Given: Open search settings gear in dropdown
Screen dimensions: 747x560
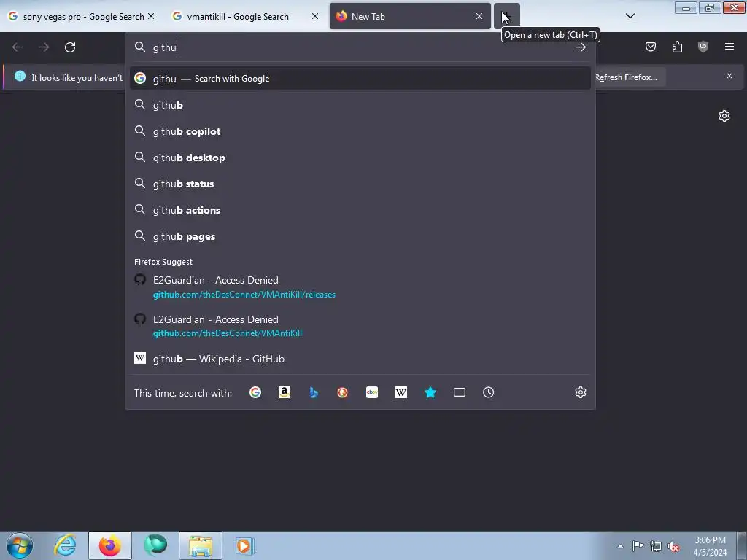Looking at the screenshot, I should (x=580, y=392).
